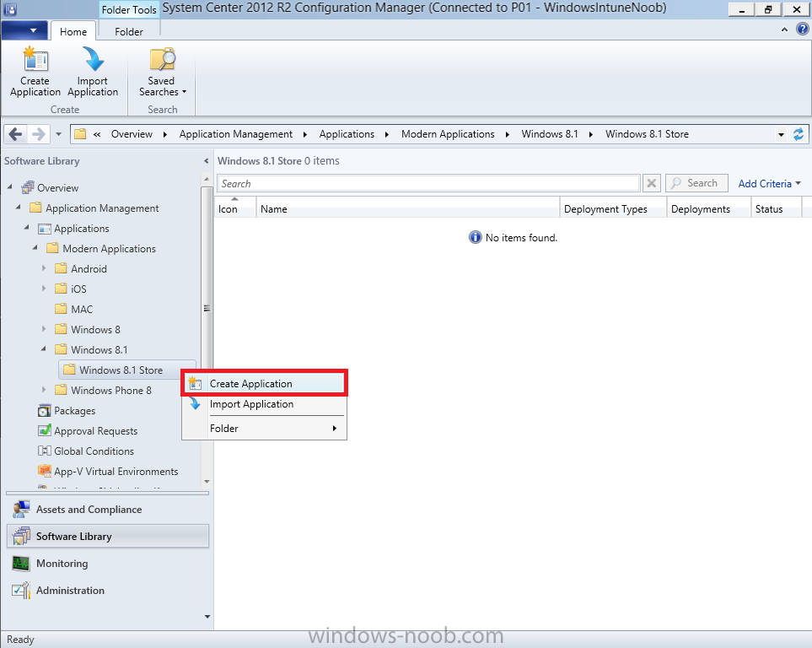The width and height of the screenshot is (812, 648).
Task: Collapse Application Management tree node
Action: click(19, 207)
